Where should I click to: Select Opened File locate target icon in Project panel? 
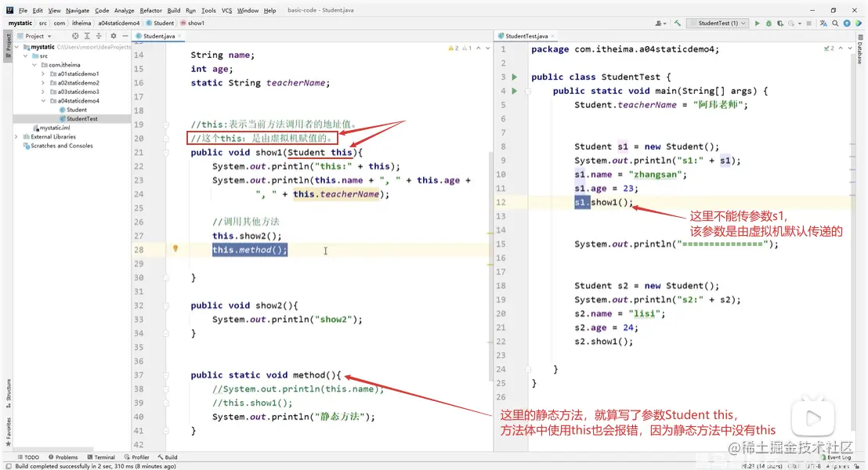75,36
